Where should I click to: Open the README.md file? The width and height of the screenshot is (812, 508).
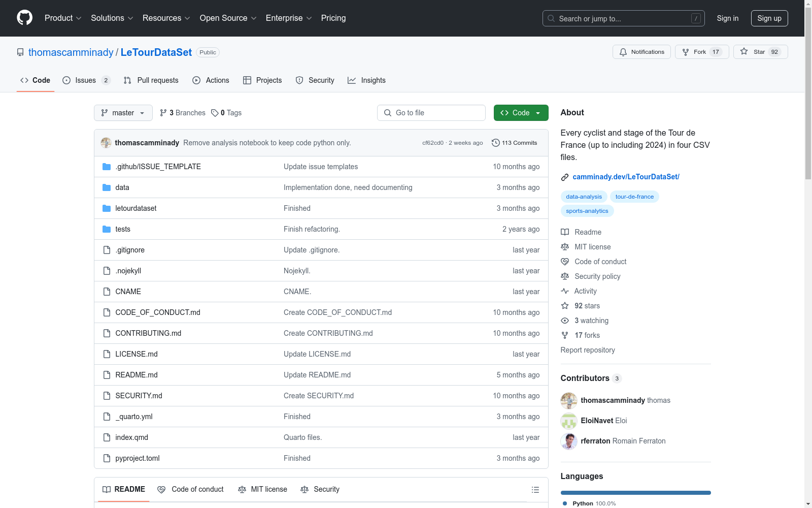point(137,375)
